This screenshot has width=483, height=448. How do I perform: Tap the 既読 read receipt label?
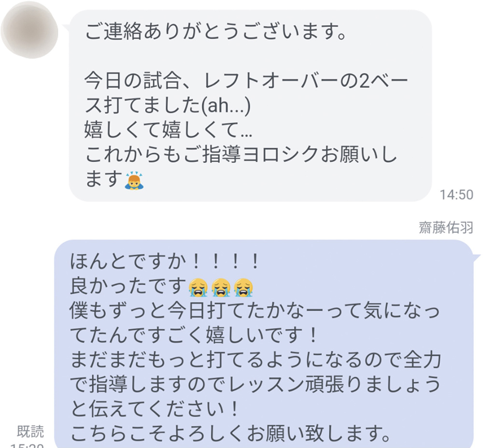click(x=30, y=432)
